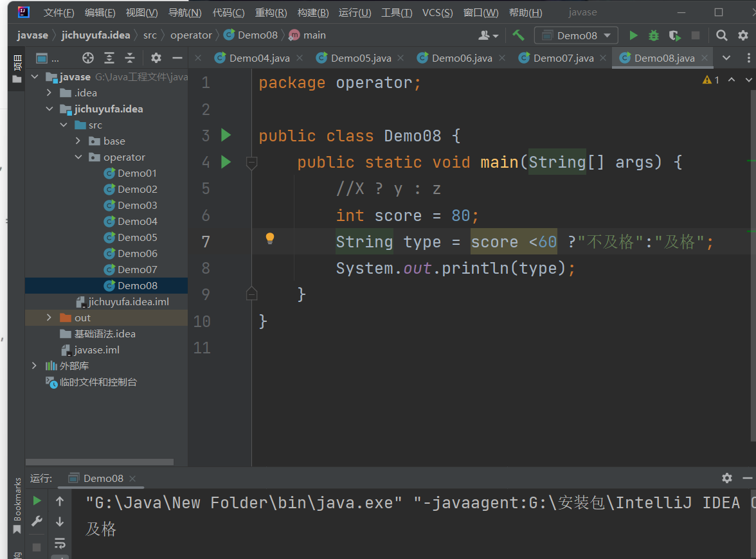
Task: Click the locate-file target icon in Project panel
Action: [x=88, y=58]
